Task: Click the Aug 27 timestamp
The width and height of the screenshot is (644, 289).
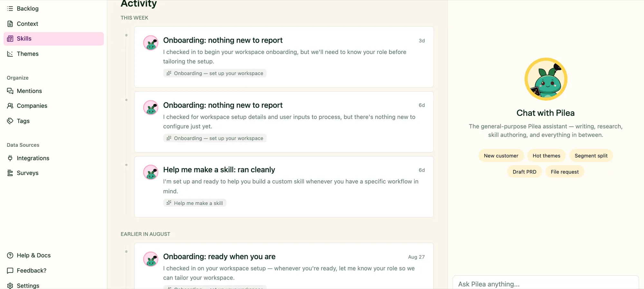Action: [416, 257]
